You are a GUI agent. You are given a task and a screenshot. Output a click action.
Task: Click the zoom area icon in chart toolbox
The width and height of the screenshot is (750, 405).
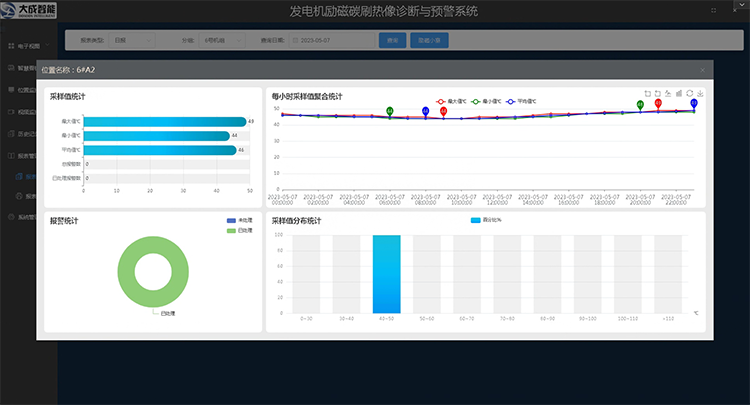tap(647, 93)
